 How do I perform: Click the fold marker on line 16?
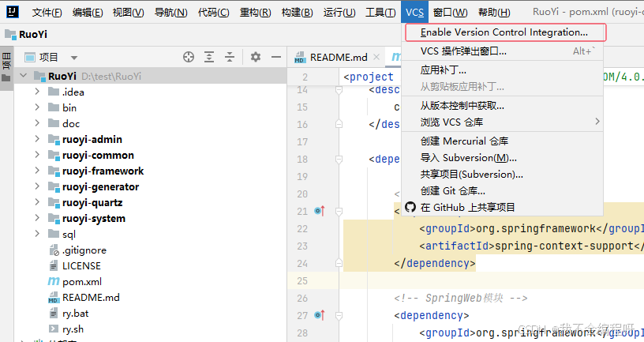point(339,124)
